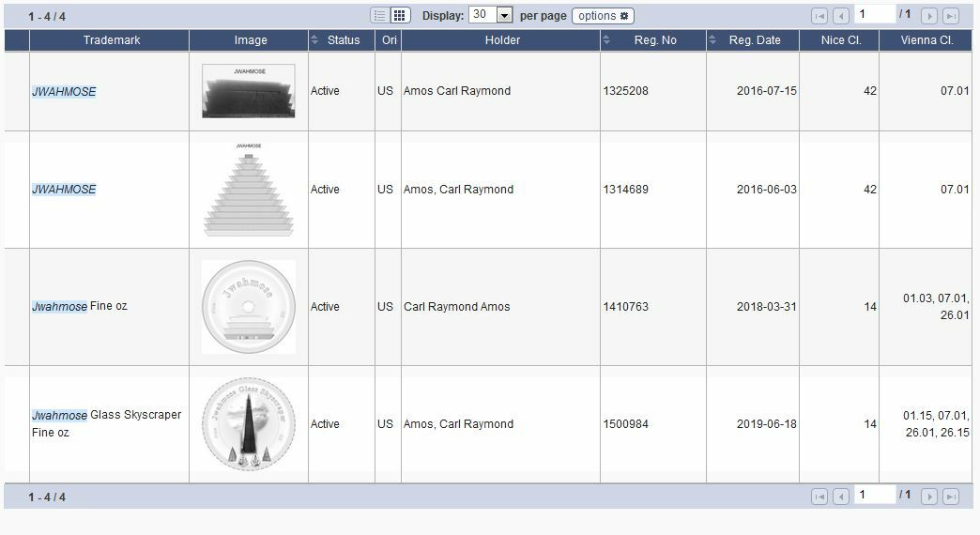The height and width of the screenshot is (535, 980).
Task: Open JWAHMOSE trademark registered 1314689
Action: coord(64,189)
